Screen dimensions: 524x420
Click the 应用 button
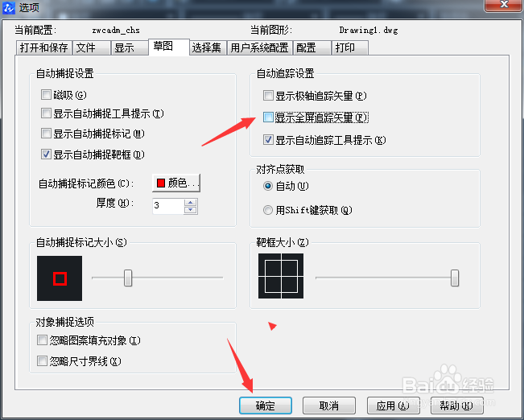393,406
